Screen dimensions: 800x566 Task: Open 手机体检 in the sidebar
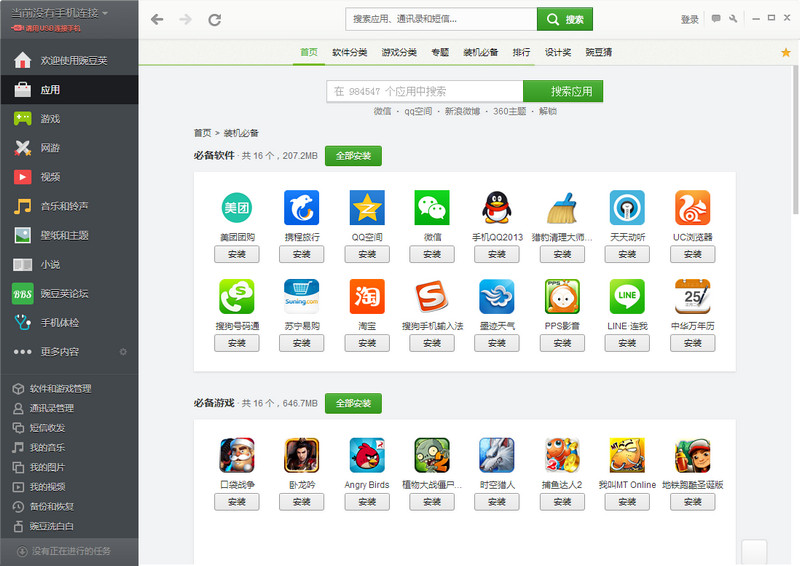point(69,323)
